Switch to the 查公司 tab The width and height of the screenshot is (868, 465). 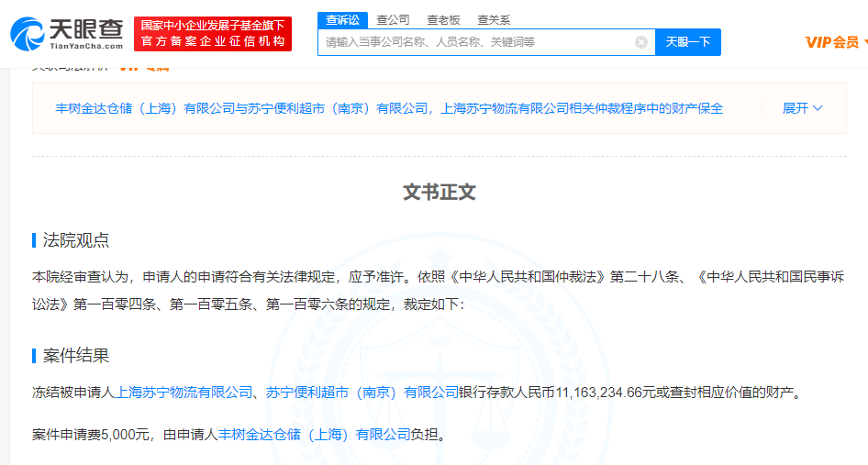(x=393, y=20)
